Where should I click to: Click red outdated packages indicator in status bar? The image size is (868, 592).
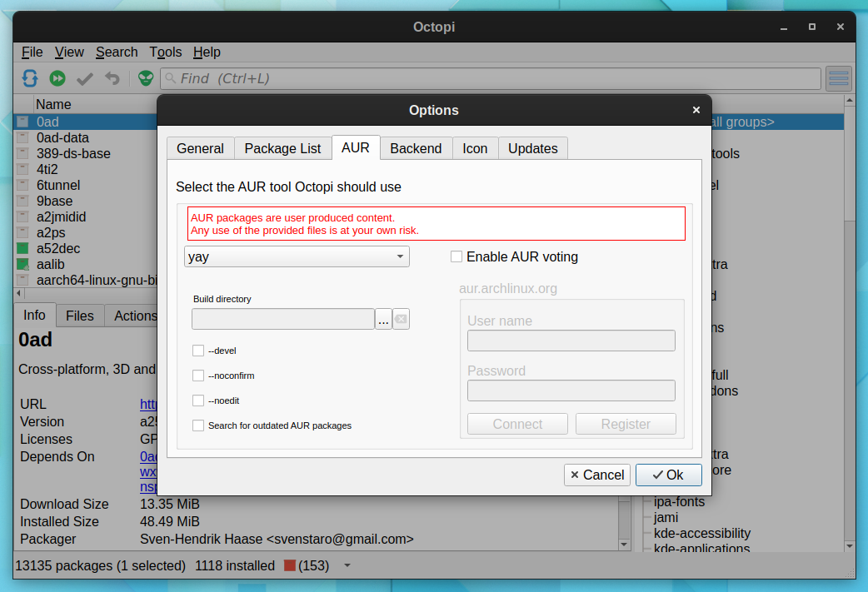(x=290, y=565)
